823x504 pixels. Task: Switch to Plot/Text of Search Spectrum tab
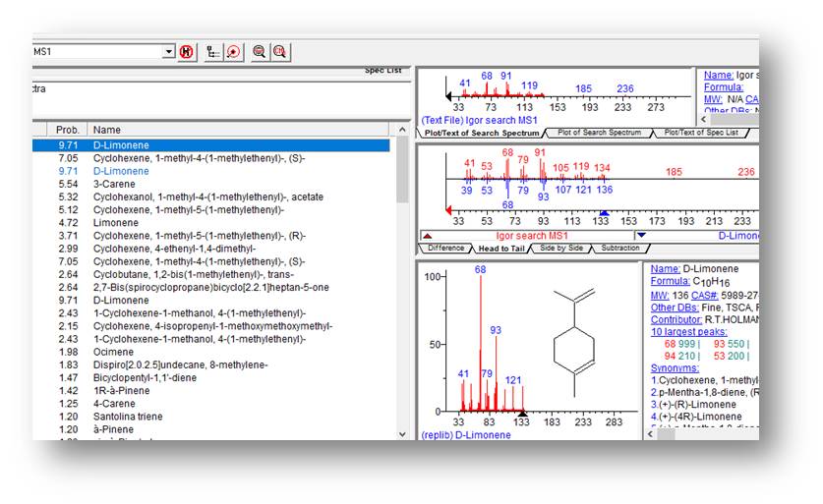(481, 134)
